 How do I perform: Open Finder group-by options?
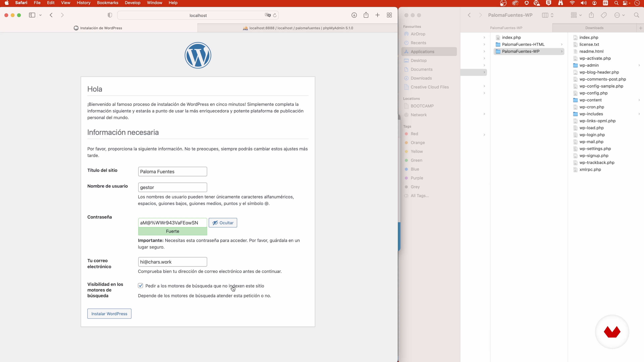coord(576,15)
